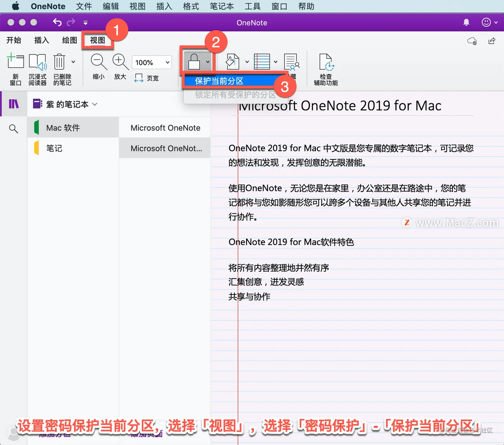The width and height of the screenshot is (504, 445).
Task: Click the password protection lock icon
Action: click(x=194, y=62)
